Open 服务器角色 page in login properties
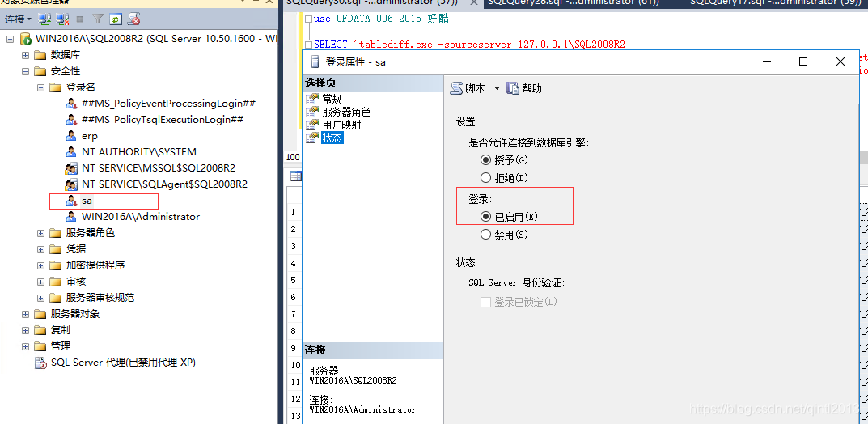This screenshot has height=424, width=868. pyautogui.click(x=346, y=112)
